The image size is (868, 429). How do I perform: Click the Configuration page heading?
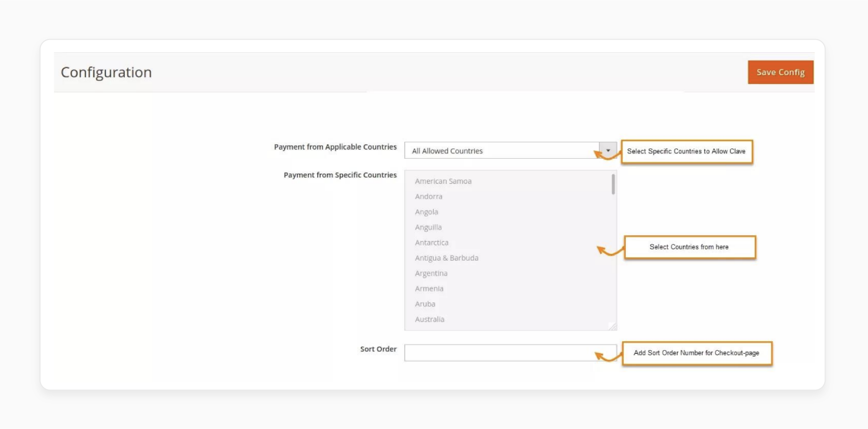[x=106, y=72]
